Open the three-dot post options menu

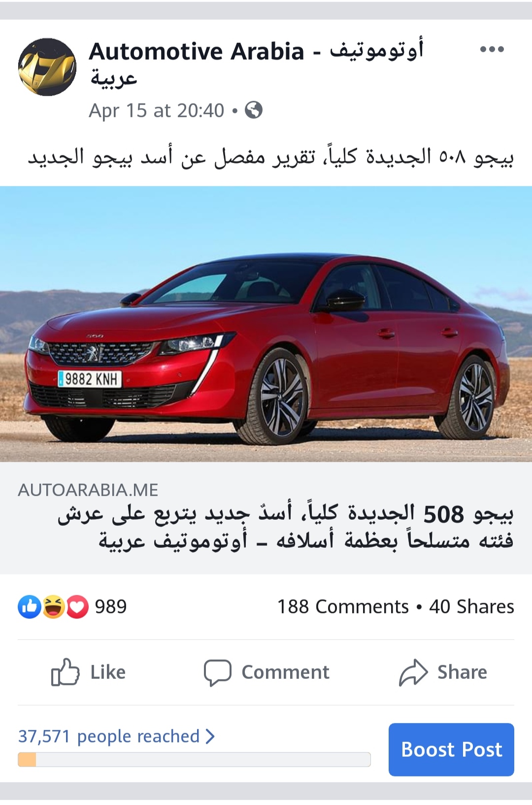(x=492, y=49)
